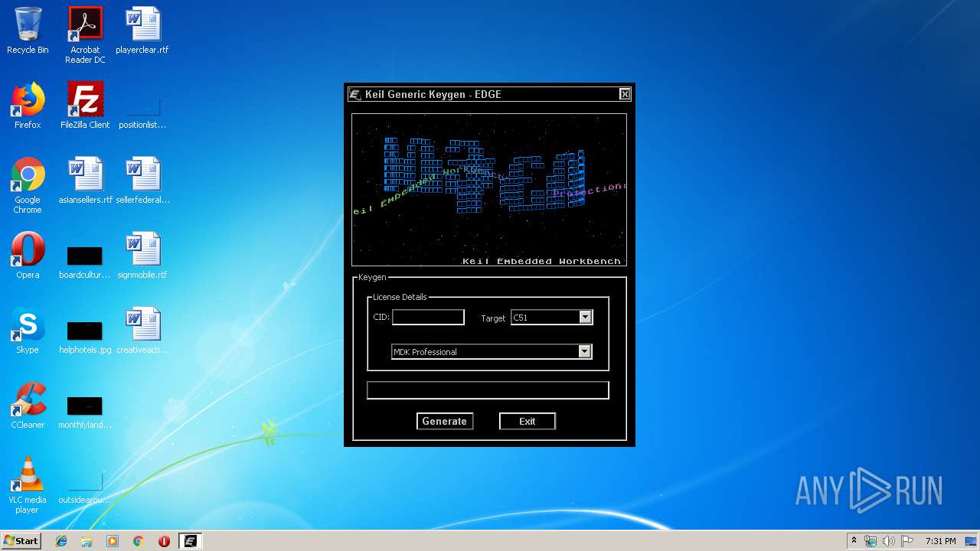Select FileZilla Client desktop shortcut

(85, 106)
